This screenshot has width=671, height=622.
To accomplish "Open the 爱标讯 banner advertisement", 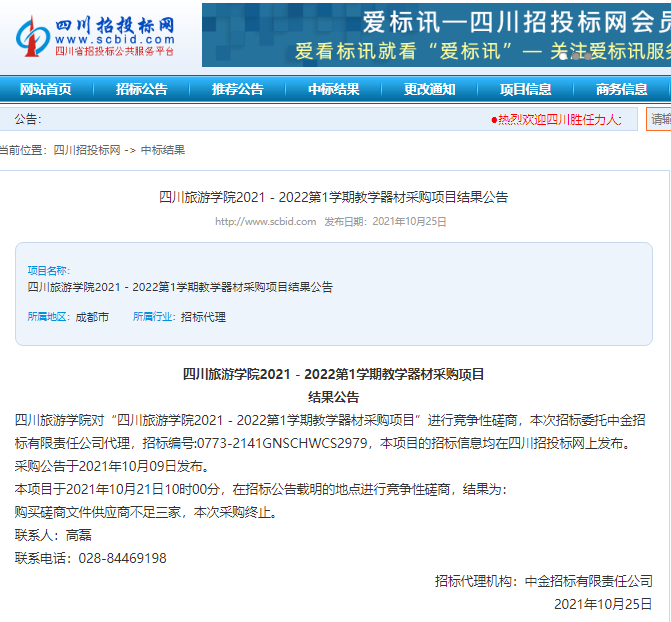I will [436, 35].
